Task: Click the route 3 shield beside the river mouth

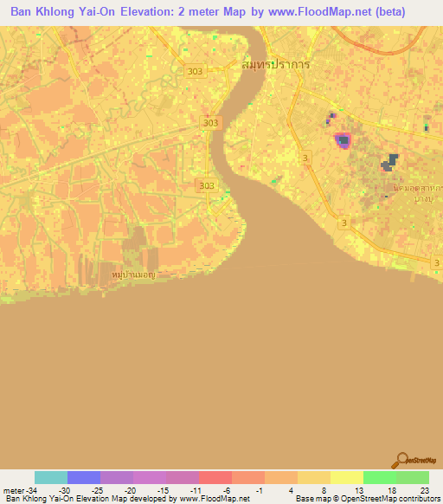Action: [x=344, y=223]
